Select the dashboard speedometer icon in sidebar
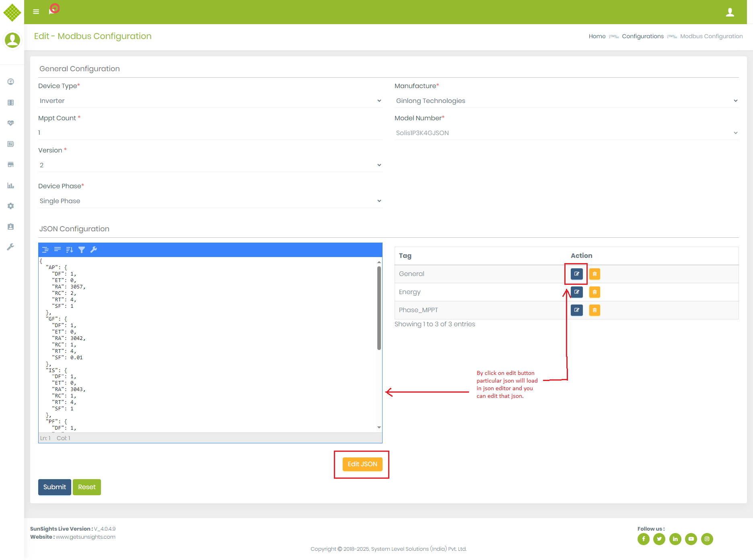 pyautogui.click(x=10, y=82)
